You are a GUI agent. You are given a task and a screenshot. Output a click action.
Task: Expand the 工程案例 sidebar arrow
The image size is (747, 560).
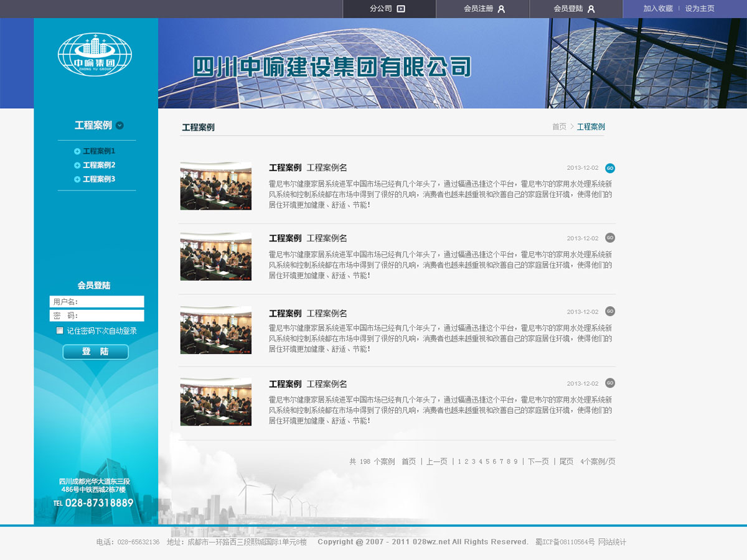coord(120,126)
